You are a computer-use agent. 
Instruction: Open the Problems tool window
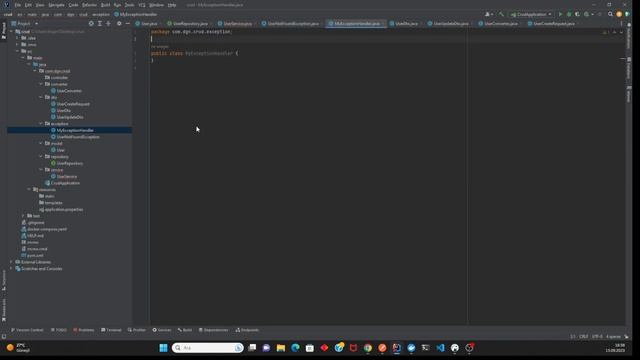pos(84,330)
